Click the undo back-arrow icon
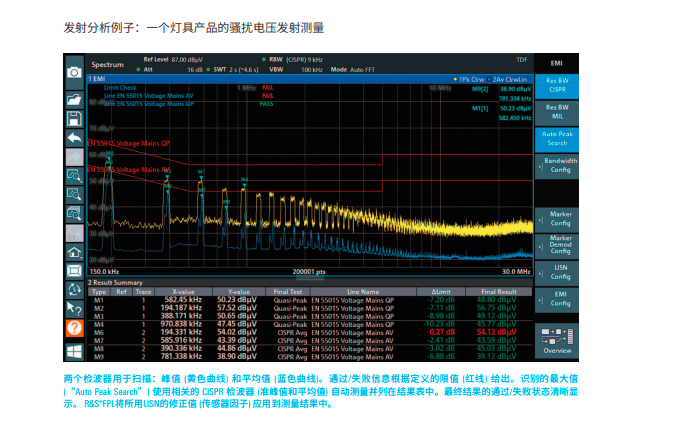674x427 pixels. pyautogui.click(x=74, y=137)
